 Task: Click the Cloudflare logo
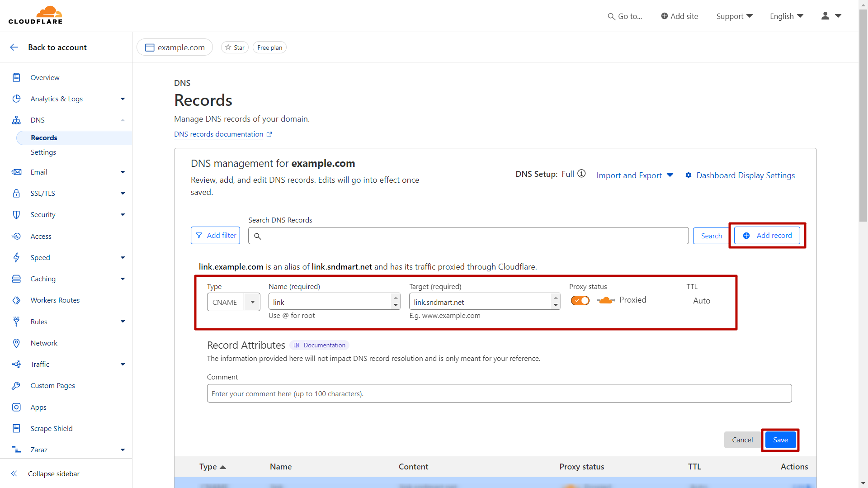click(35, 15)
